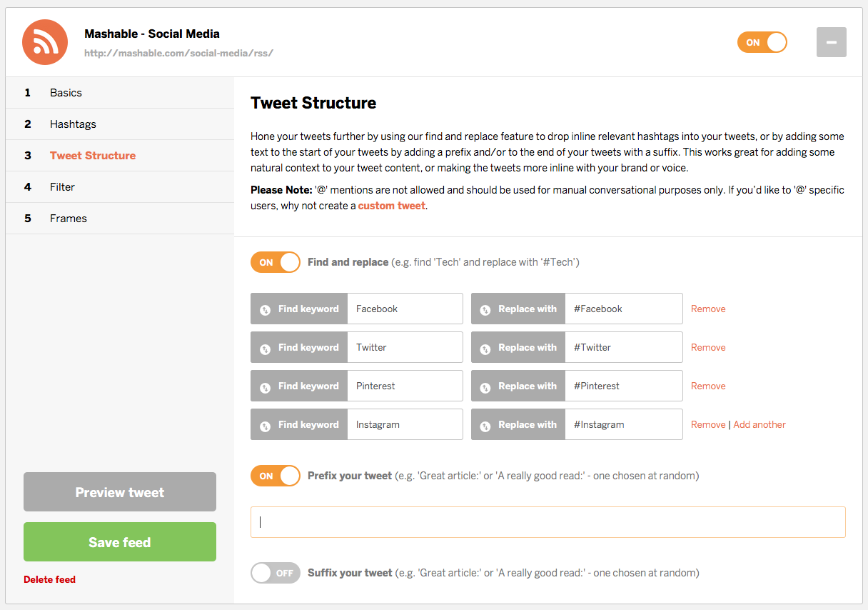Remove the Pinterest keyword row
Screen dimensions: 868x610
click(707, 385)
